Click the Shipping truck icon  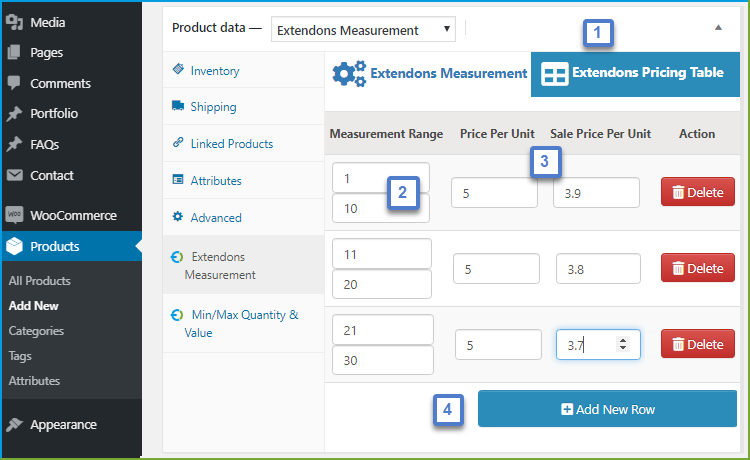tap(178, 105)
